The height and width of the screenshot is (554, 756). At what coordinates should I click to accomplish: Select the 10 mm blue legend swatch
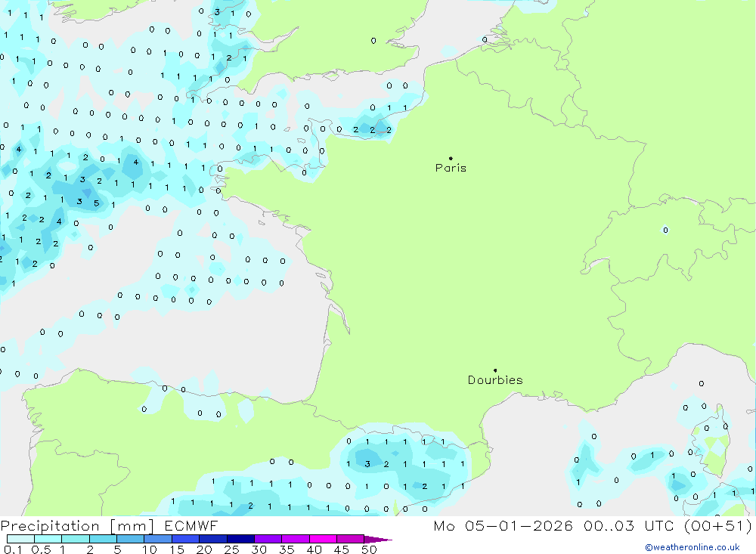coord(158,539)
